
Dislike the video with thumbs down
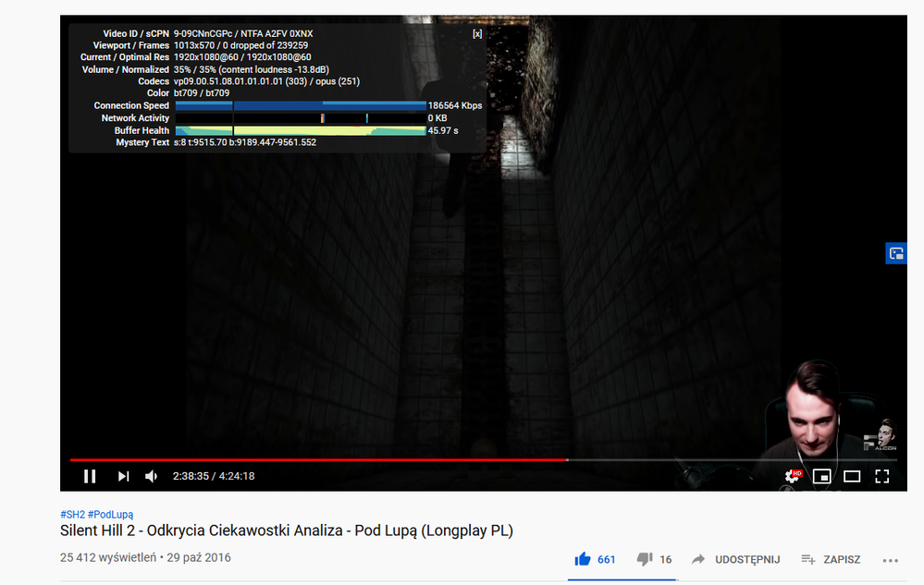(645, 559)
